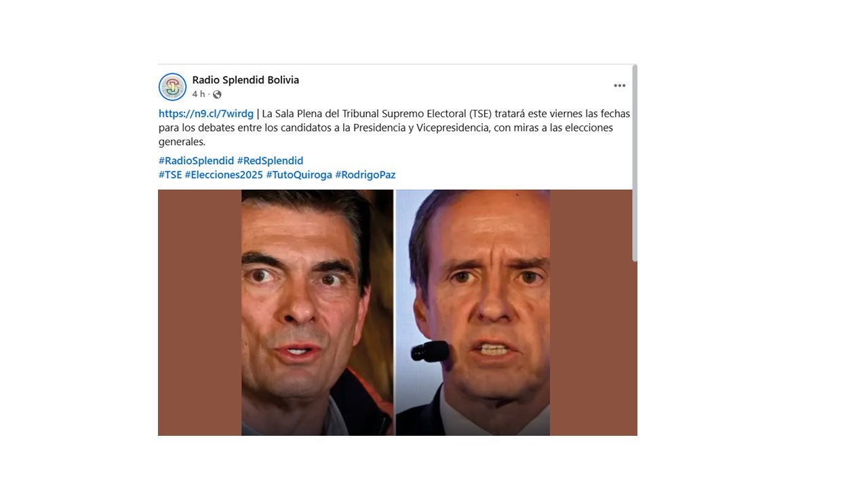
Task: Click the scrollbar track below the thumb
Action: click(635, 348)
